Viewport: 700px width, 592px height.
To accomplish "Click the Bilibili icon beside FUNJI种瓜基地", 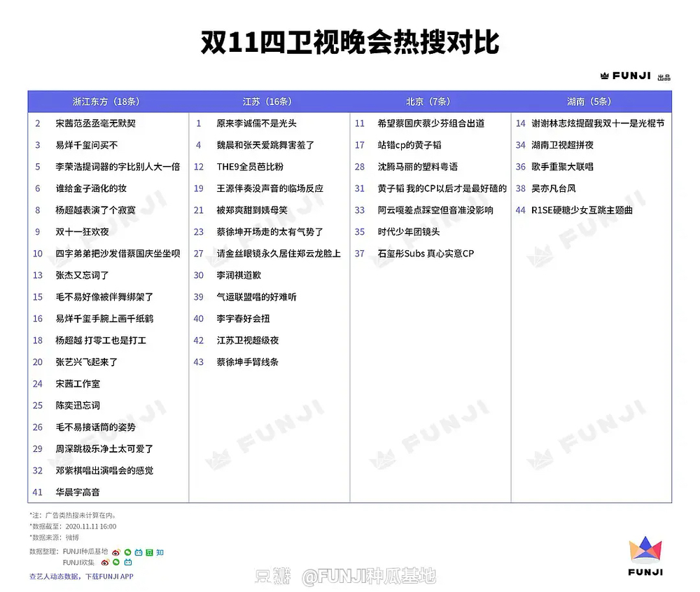I will [x=138, y=552].
